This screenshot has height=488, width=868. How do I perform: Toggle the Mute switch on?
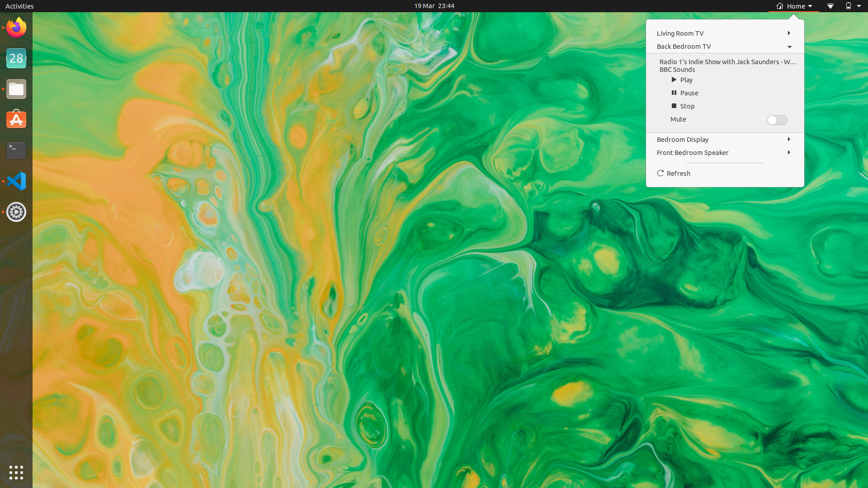pyautogui.click(x=777, y=120)
